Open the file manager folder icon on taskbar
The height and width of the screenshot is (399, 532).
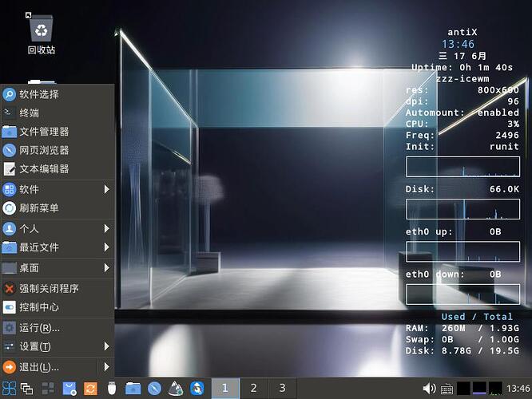coord(133,389)
